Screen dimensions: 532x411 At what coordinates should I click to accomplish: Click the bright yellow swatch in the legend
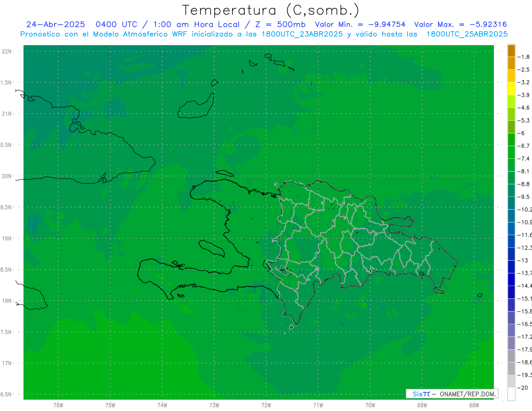(511, 88)
